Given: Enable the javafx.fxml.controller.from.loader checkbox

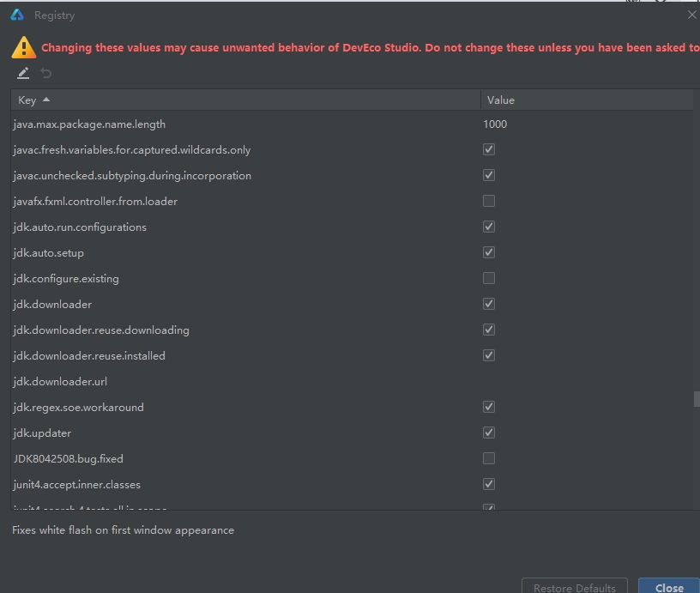Looking at the screenshot, I should pos(489,201).
